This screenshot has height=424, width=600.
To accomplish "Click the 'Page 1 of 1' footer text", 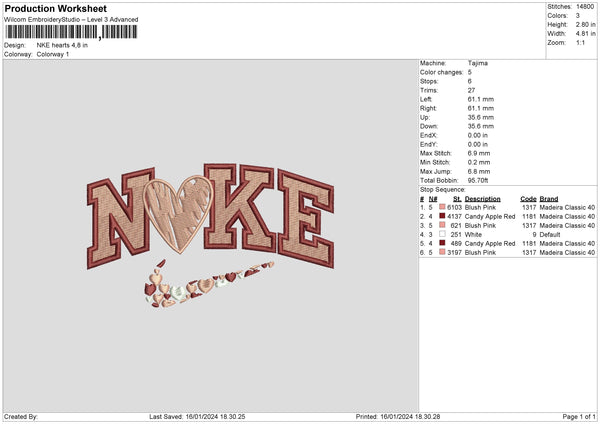I will pyautogui.click(x=579, y=416).
